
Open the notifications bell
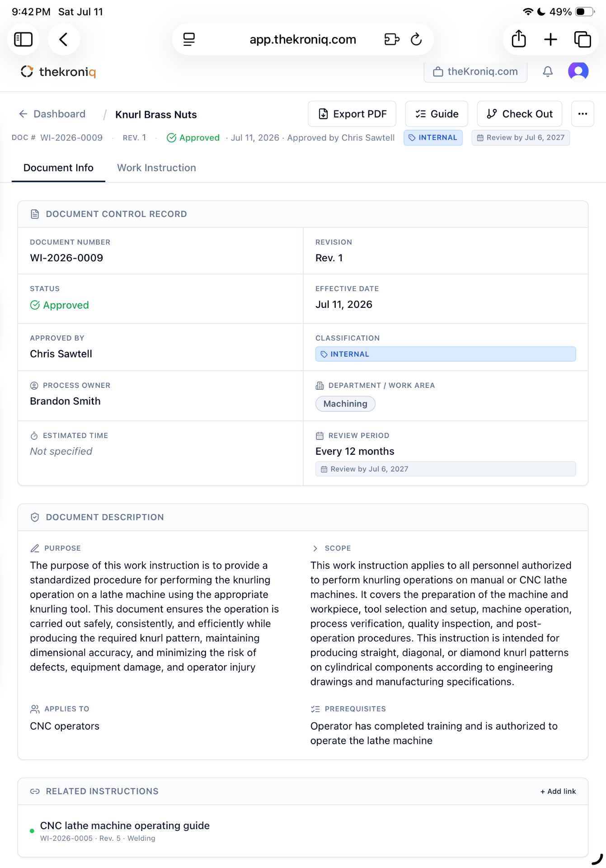point(548,71)
